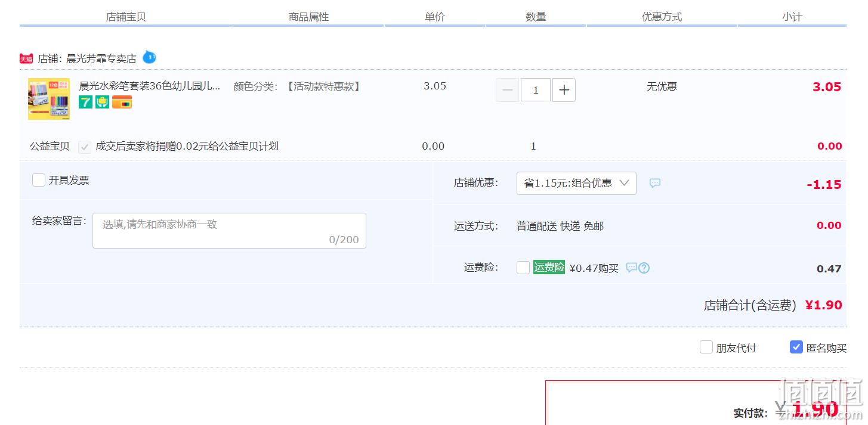Click the bold 0.47 insurance amount
The image size is (868, 425).
tap(829, 269)
